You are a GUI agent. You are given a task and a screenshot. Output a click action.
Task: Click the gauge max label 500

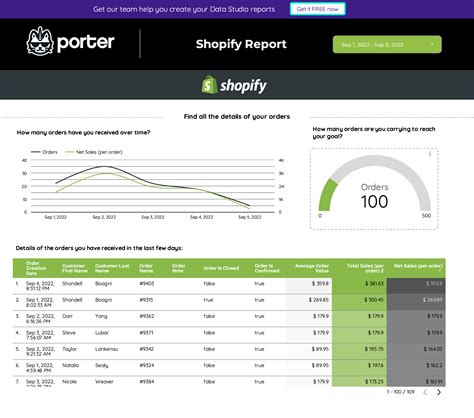click(426, 216)
